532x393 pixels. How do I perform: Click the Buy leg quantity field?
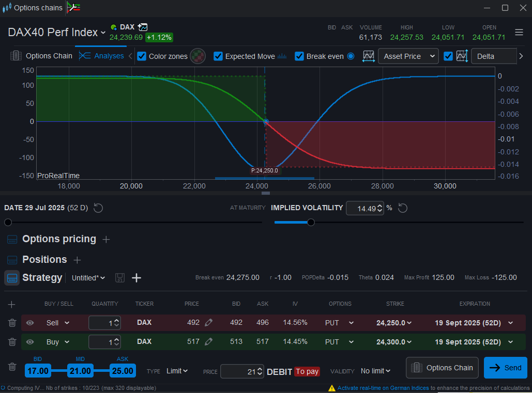104,342
